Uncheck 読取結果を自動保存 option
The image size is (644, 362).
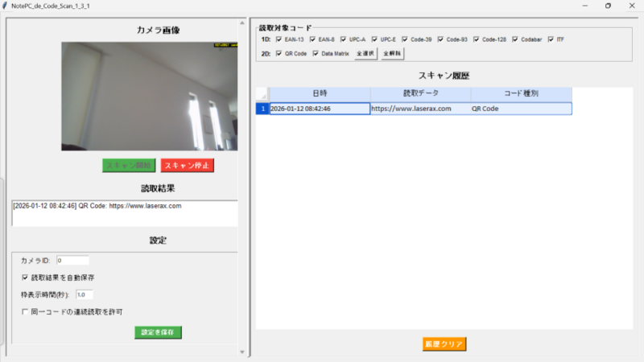(x=25, y=278)
